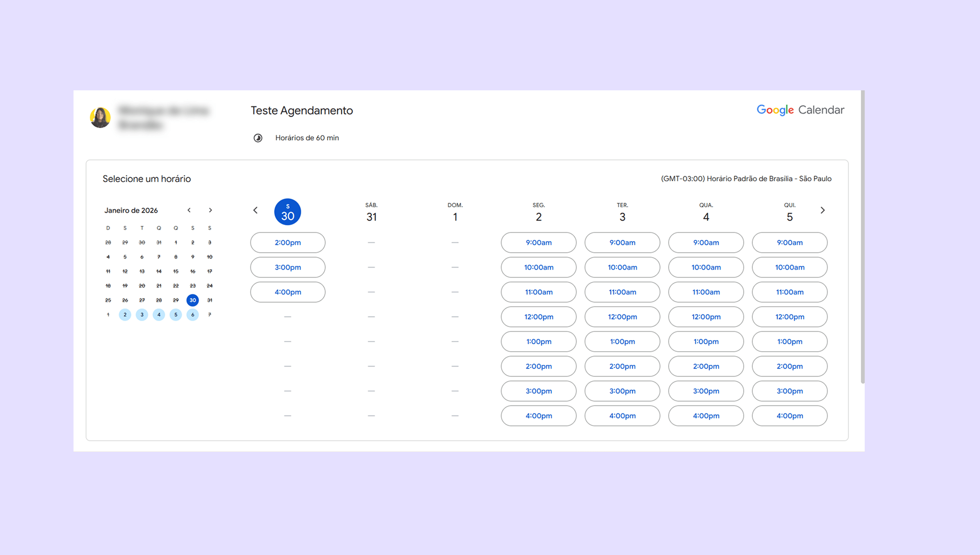Click the clock duration icon
This screenshot has width=980, height=555.
click(258, 138)
